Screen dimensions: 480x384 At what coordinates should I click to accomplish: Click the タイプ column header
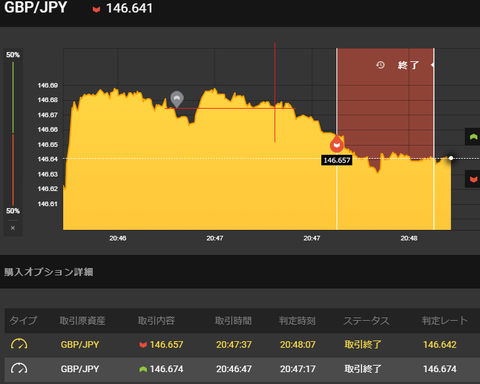click(23, 321)
